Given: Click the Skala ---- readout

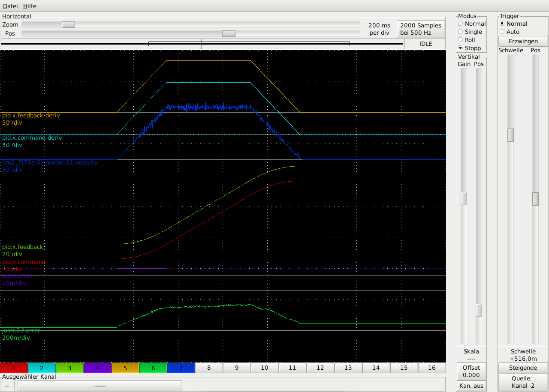Looking at the screenshot, I should click(x=471, y=355).
